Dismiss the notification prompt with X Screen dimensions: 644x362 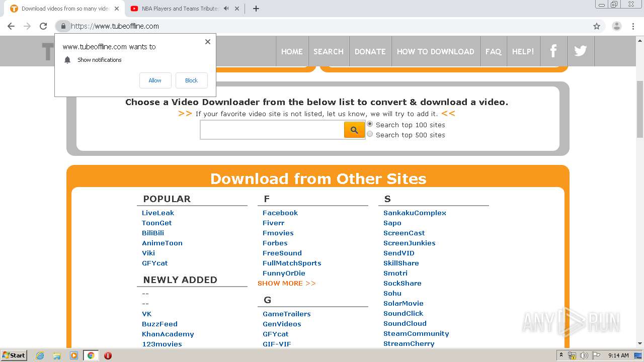click(207, 42)
